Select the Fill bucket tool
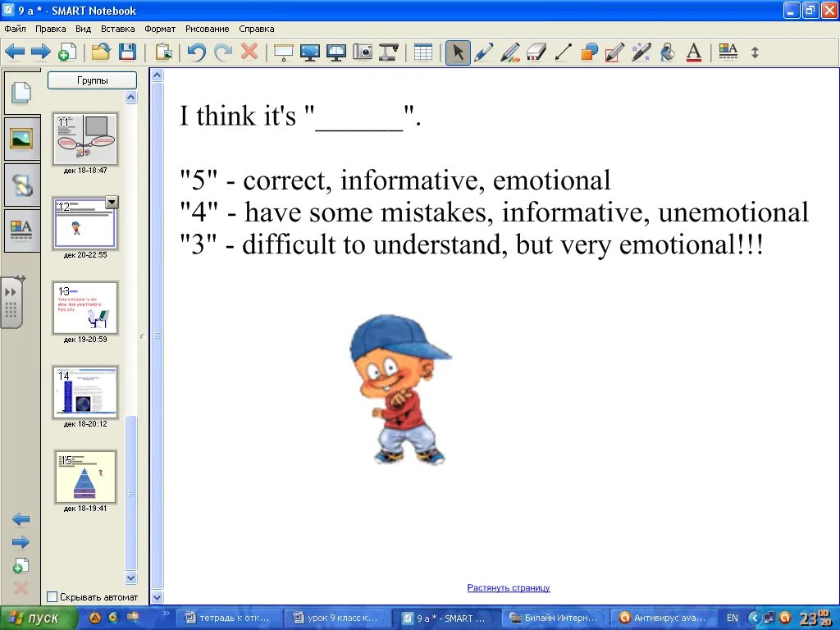The image size is (840, 630). (x=668, y=52)
